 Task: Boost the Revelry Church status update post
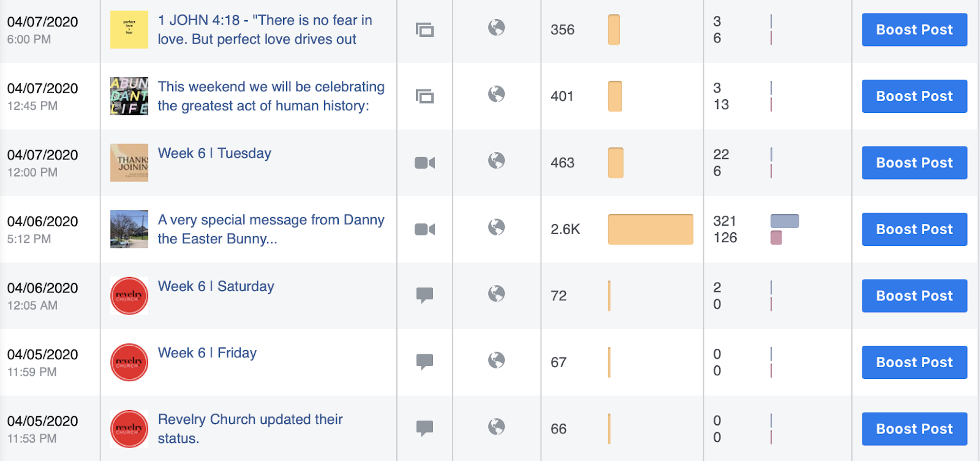pos(914,429)
